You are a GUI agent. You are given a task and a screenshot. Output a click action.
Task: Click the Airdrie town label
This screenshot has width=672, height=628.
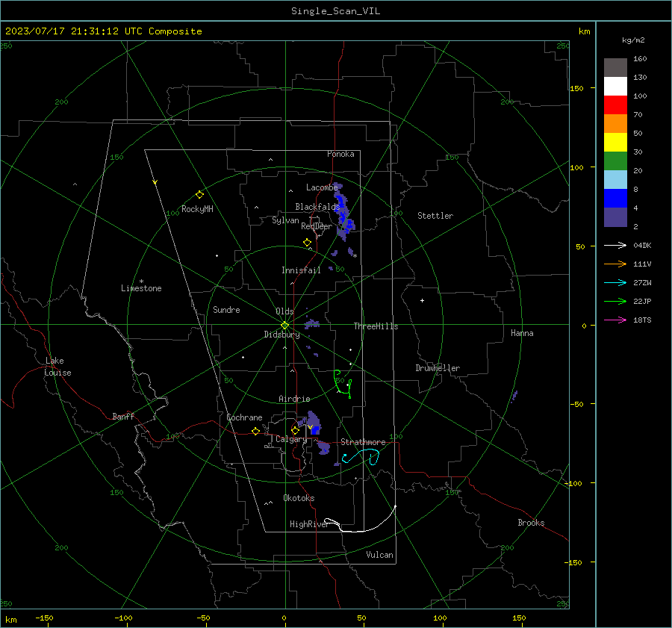click(294, 399)
